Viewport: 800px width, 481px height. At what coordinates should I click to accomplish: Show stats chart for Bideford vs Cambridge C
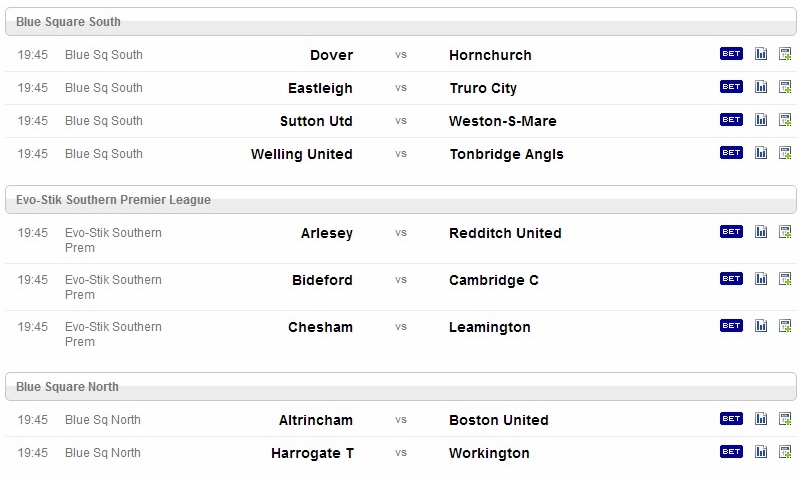[761, 279]
